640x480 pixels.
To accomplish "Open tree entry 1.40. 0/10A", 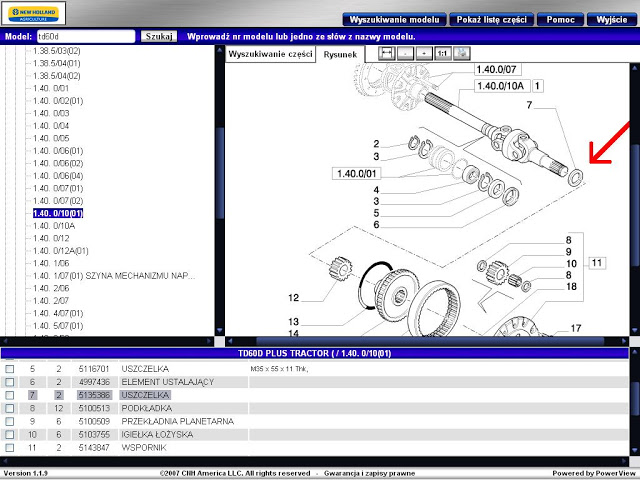I will coord(56,226).
